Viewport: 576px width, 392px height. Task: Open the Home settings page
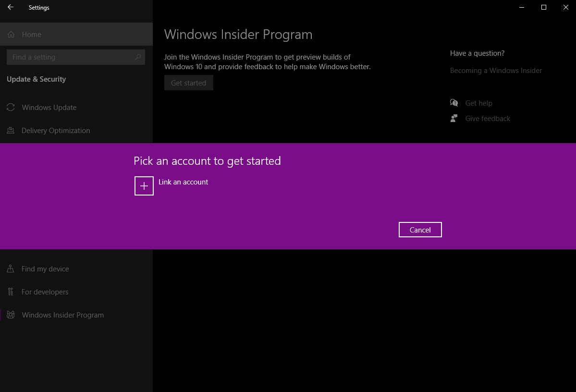click(x=76, y=34)
